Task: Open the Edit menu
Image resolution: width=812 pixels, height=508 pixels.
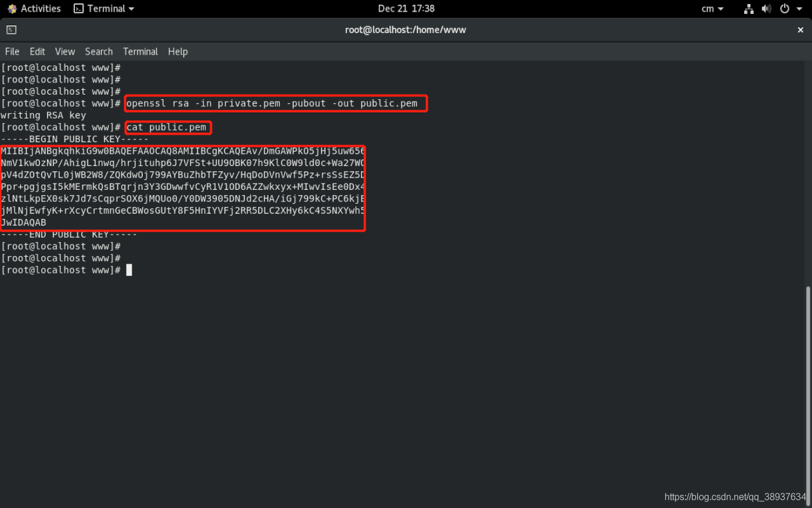Action: (37, 52)
